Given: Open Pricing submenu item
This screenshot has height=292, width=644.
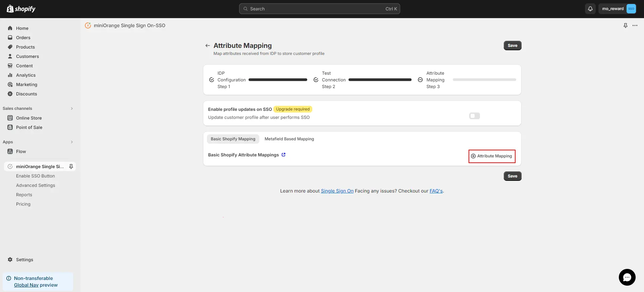Looking at the screenshot, I should [x=23, y=204].
